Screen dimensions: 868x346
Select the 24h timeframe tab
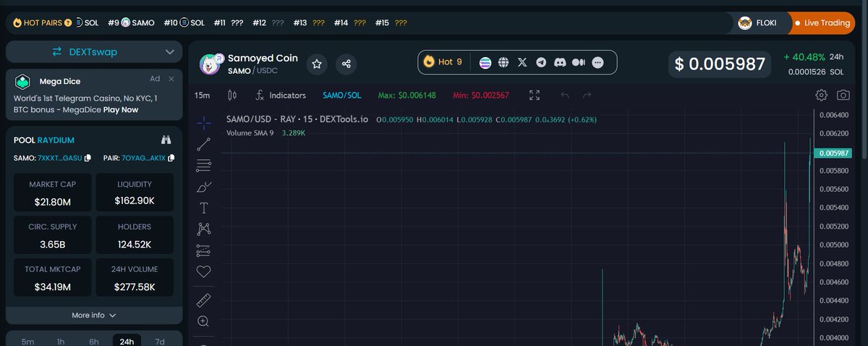pos(127,342)
